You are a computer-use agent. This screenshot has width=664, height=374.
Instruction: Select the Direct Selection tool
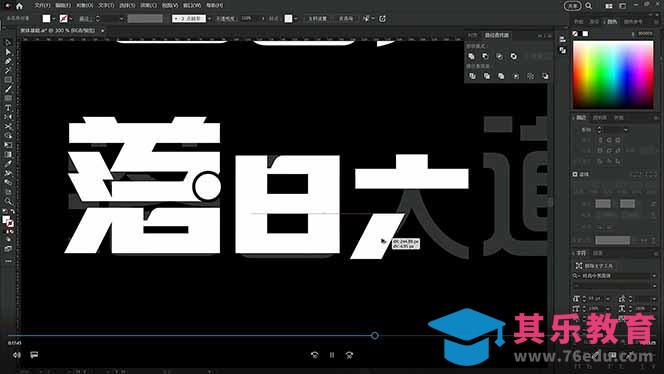(x=8, y=52)
